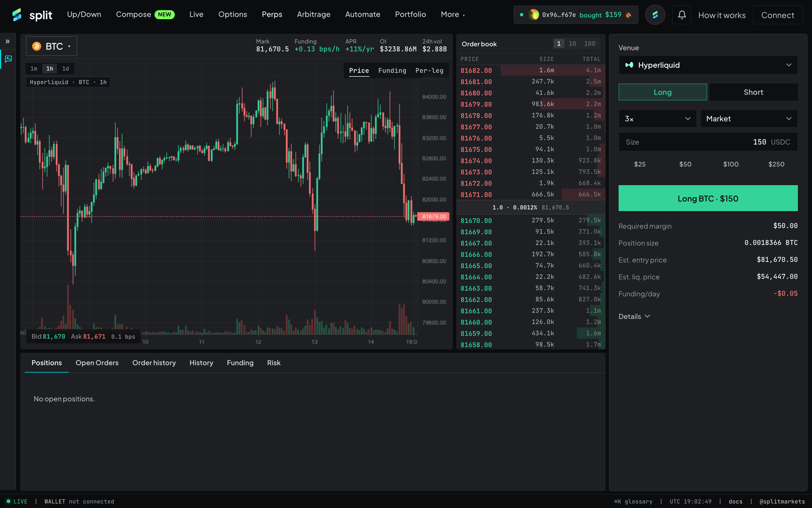Viewport: 812px width, 508px height.
Task: Click the Bitcoin coin icon
Action: pos(37,46)
